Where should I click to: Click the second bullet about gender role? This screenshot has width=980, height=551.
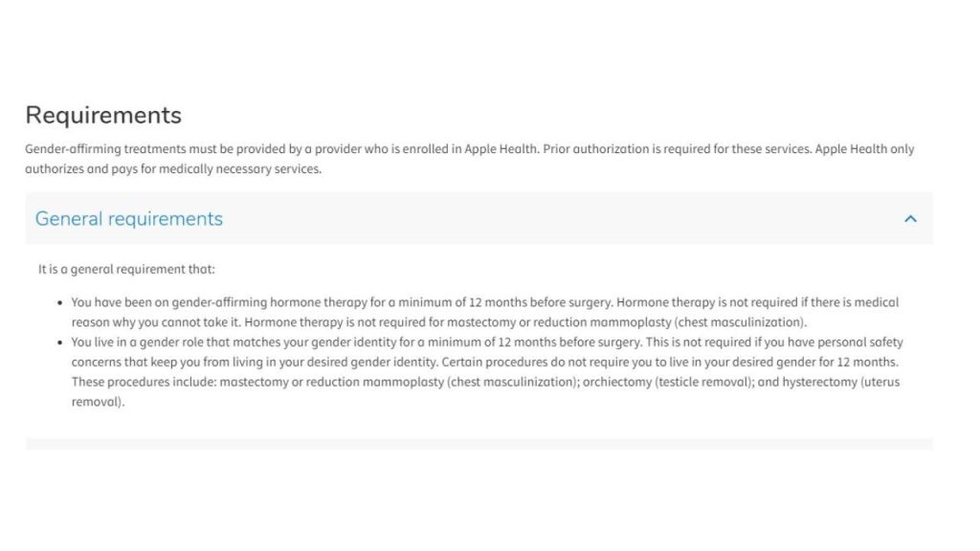tap(479, 342)
